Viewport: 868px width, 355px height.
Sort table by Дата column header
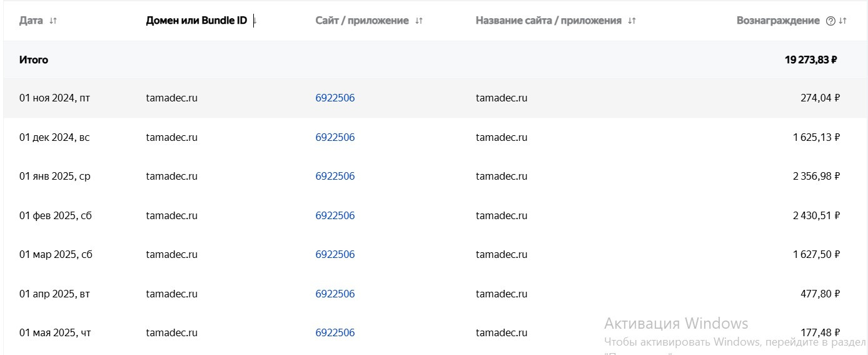pos(31,21)
